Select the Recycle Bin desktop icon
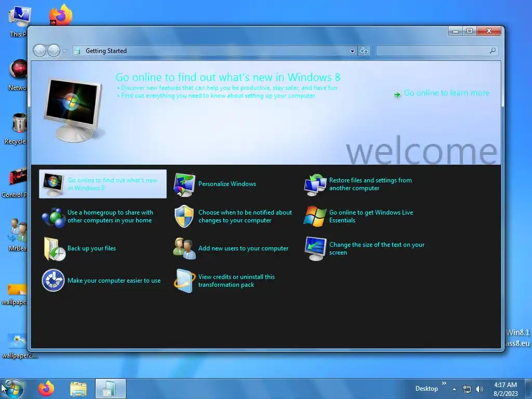This screenshot has width=532, height=399. (19, 124)
